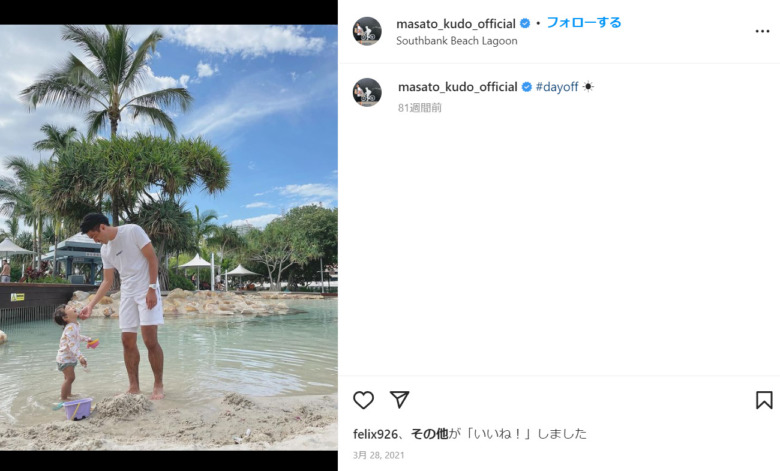780x471 pixels.
Task: Like the post with the heart icon
Action: pos(363,400)
